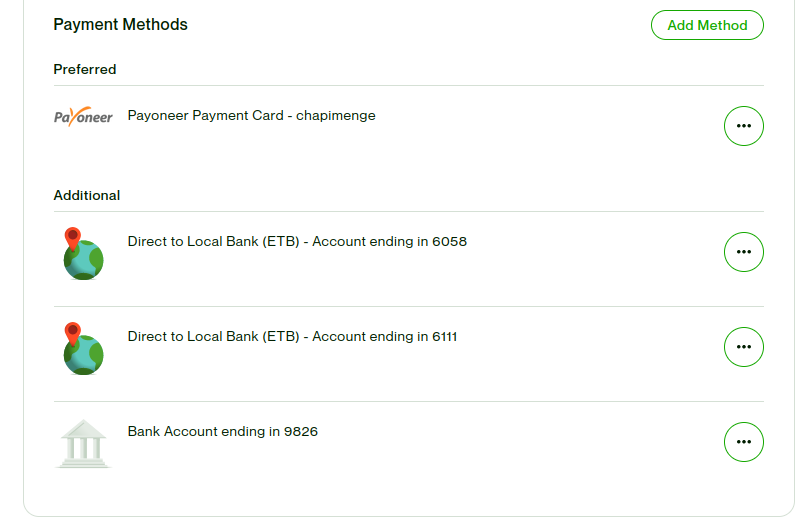This screenshot has width=804, height=521.
Task: Click the Payoneer logo icon
Action: click(x=83, y=116)
